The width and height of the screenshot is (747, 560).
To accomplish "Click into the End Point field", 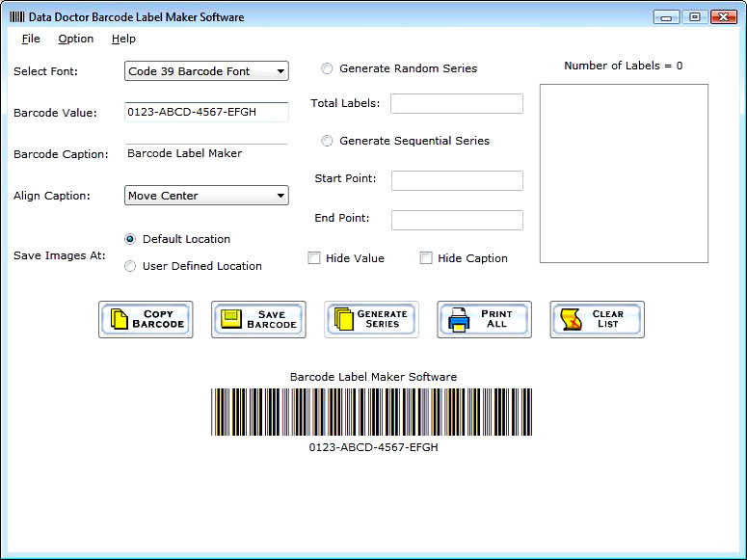I will [457, 220].
